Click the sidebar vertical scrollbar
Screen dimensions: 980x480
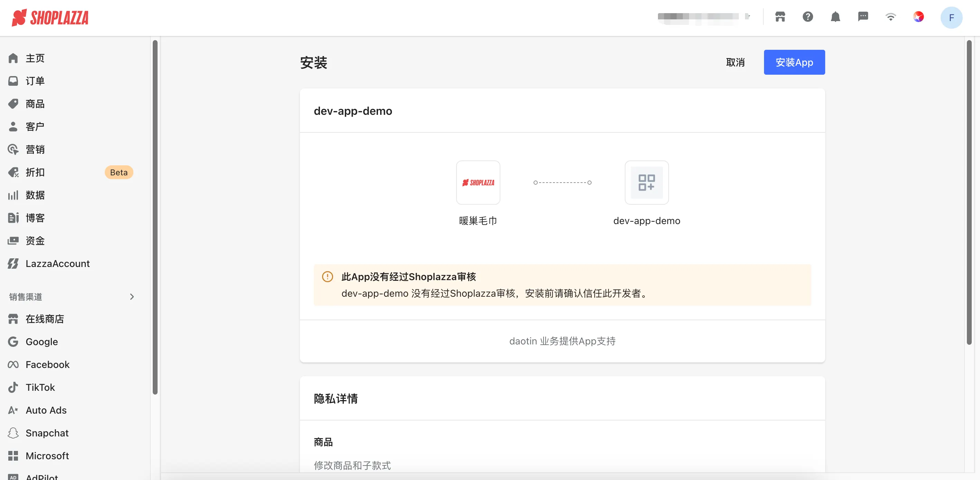click(x=155, y=217)
